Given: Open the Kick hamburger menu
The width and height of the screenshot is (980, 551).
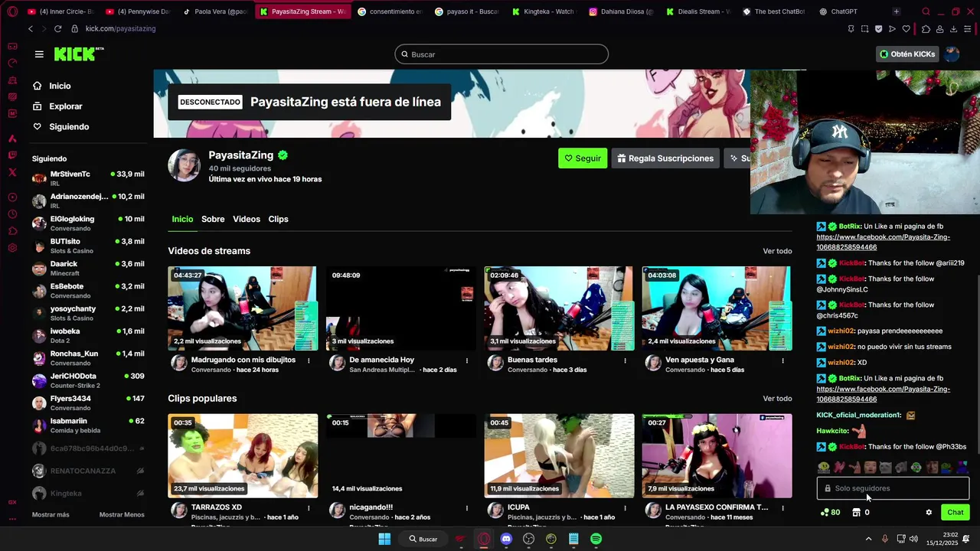Looking at the screenshot, I should (39, 54).
